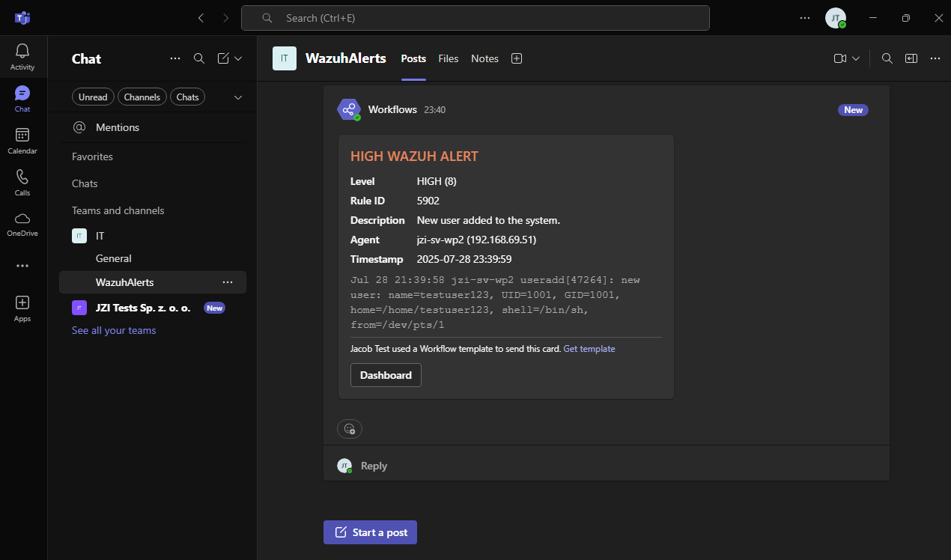Expand the Favorites section
The width and height of the screenshot is (951, 560).
pyautogui.click(x=92, y=156)
